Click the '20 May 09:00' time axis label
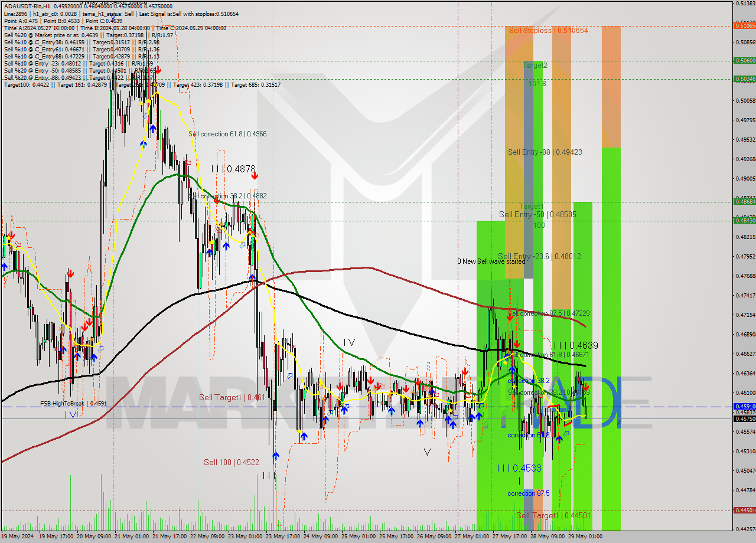Screen dimensions: 756x543 click(94, 537)
